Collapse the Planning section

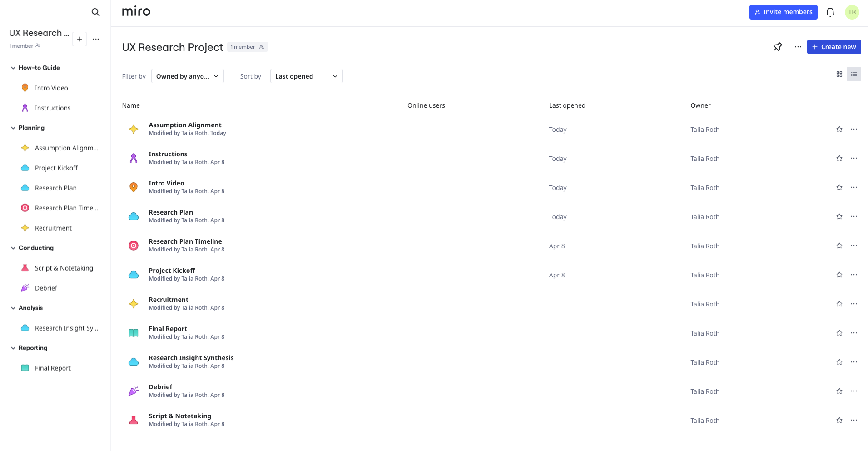[13, 128]
